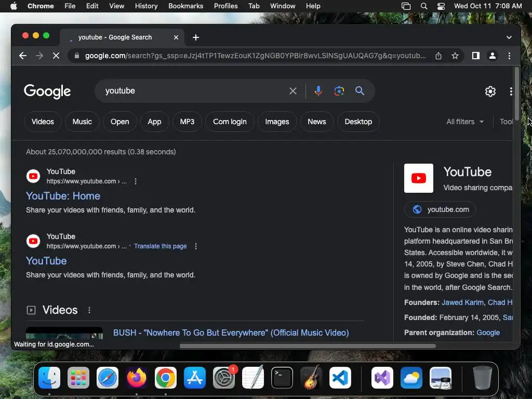Select the Music filter chip
Viewport: 532px width, 399px height.
[x=82, y=122]
